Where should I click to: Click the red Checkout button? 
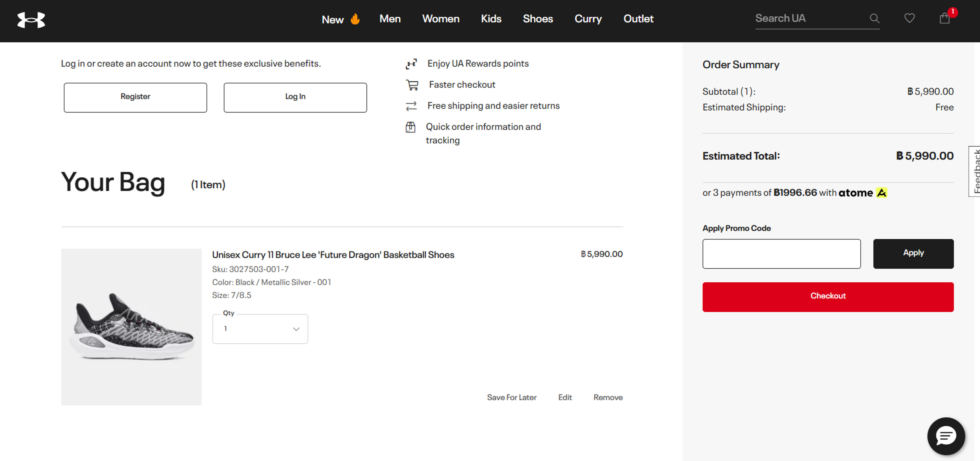tap(828, 297)
